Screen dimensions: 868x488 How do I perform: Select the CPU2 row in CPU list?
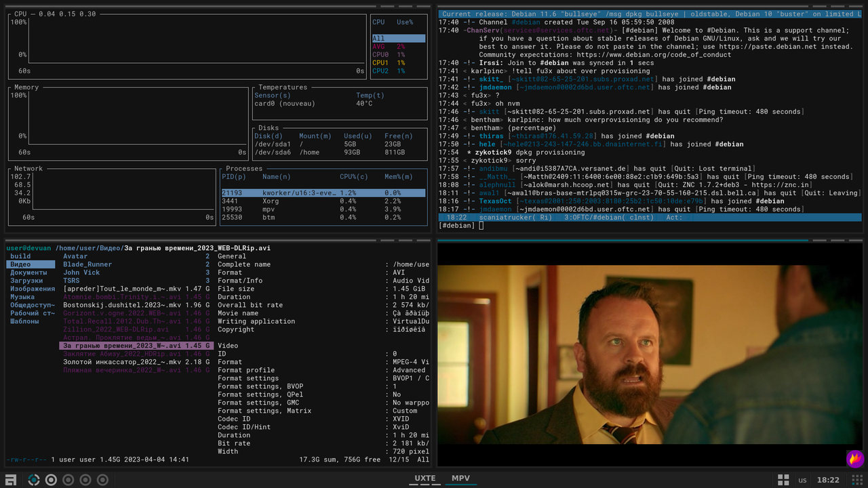(399, 71)
